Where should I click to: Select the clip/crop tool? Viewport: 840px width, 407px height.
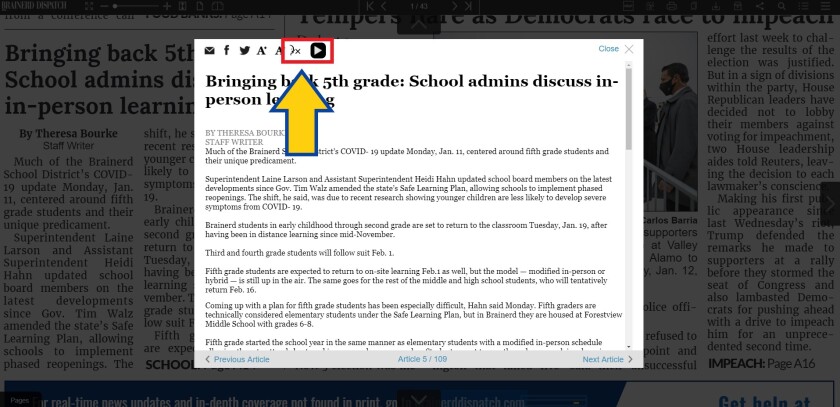(x=651, y=6)
